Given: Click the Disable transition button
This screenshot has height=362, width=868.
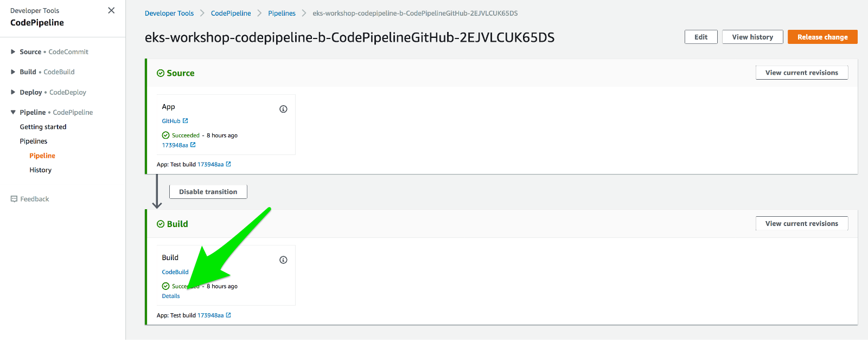Looking at the screenshot, I should tap(208, 191).
